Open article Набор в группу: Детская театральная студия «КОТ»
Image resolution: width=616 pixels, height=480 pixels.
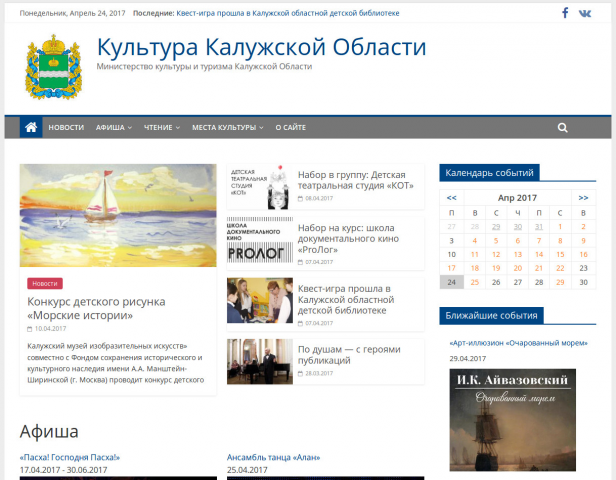pyautogui.click(x=356, y=180)
